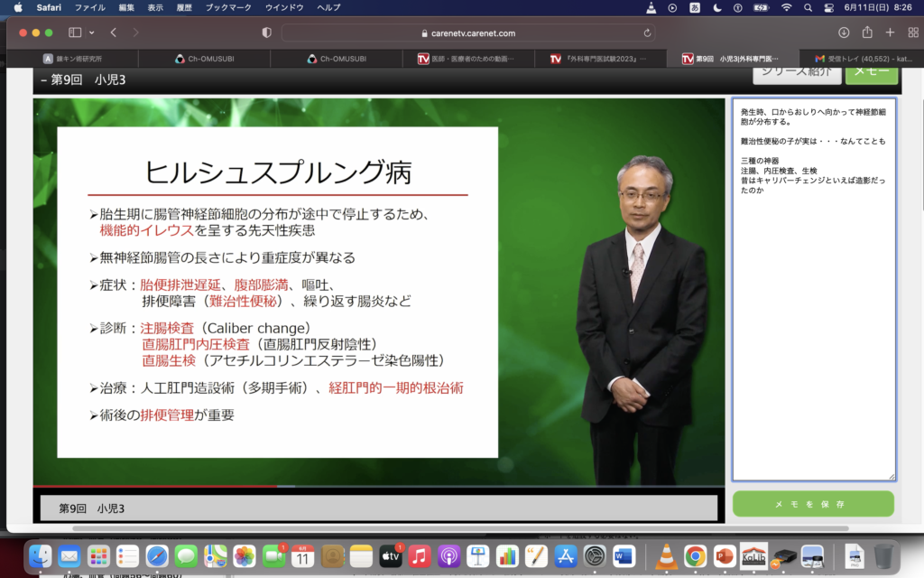Open VLC from the Dock
This screenshot has height=578, width=924.
(667, 556)
